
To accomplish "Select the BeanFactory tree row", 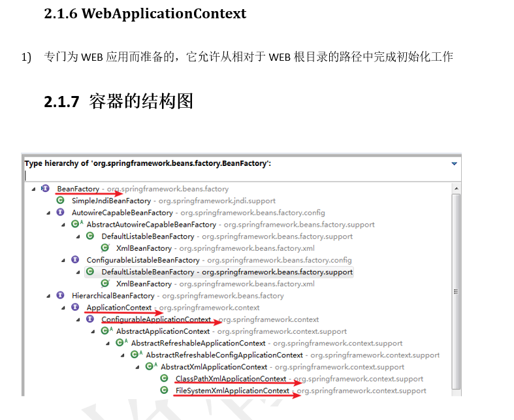I will (142, 189).
